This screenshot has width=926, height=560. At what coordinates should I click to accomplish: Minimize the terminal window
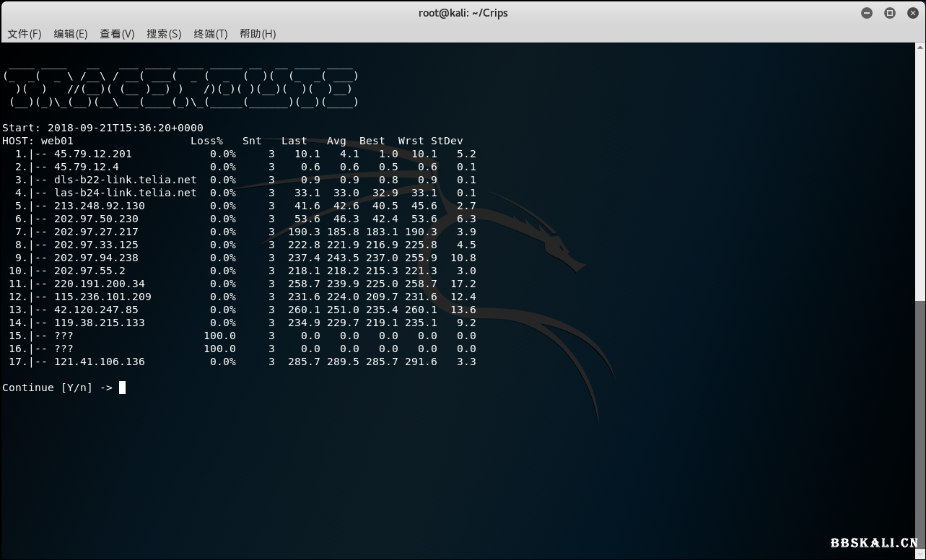click(x=866, y=12)
